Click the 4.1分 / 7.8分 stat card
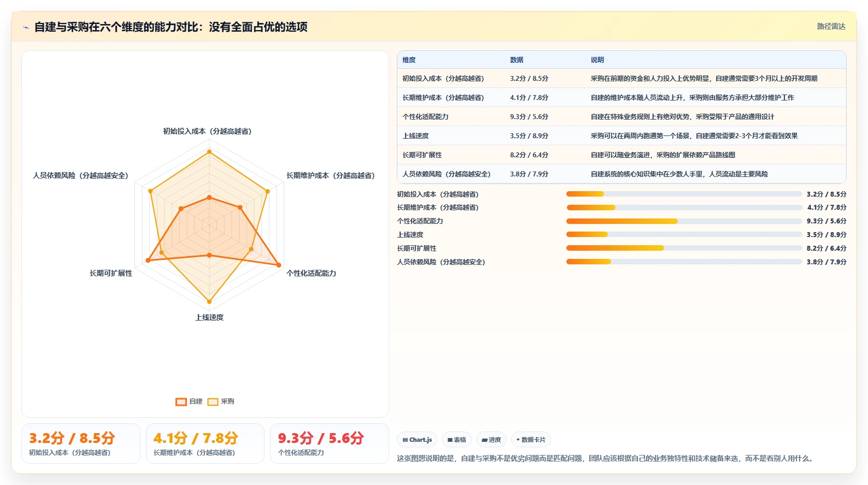The image size is (868, 485). [x=205, y=443]
